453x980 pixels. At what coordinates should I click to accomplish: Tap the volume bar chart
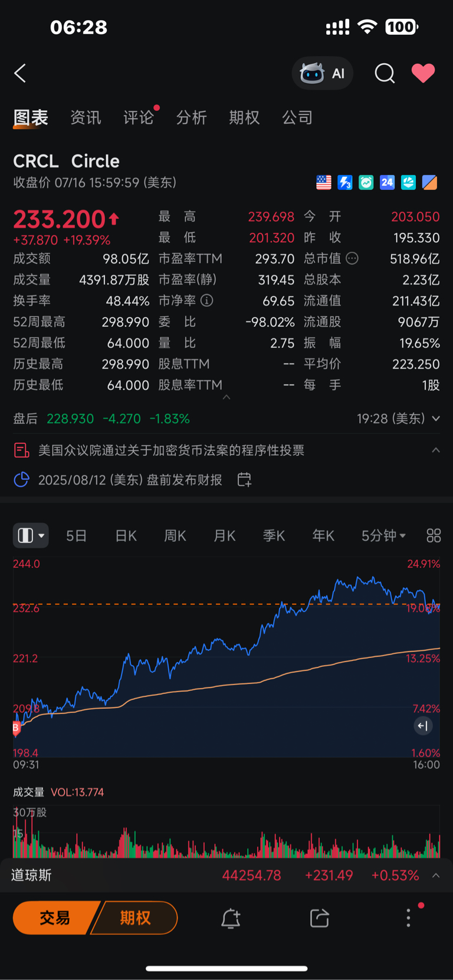[226, 831]
